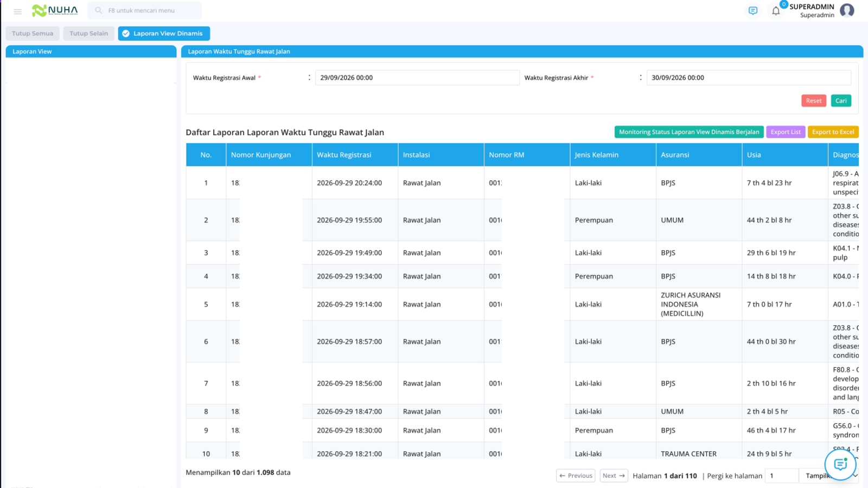868x488 pixels.
Task: Select registration time 2026-09-29 18:30:00 cell
Action: pyautogui.click(x=355, y=431)
